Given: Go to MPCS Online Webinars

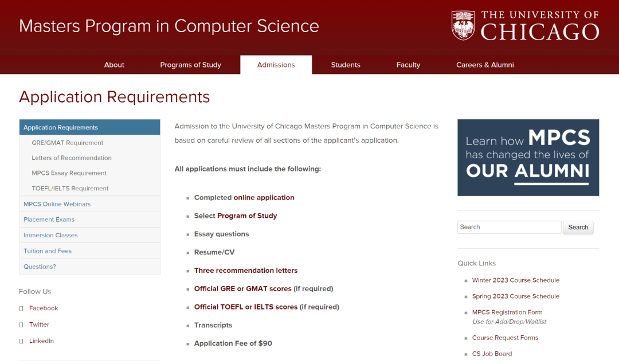Looking at the screenshot, I should (x=57, y=204).
